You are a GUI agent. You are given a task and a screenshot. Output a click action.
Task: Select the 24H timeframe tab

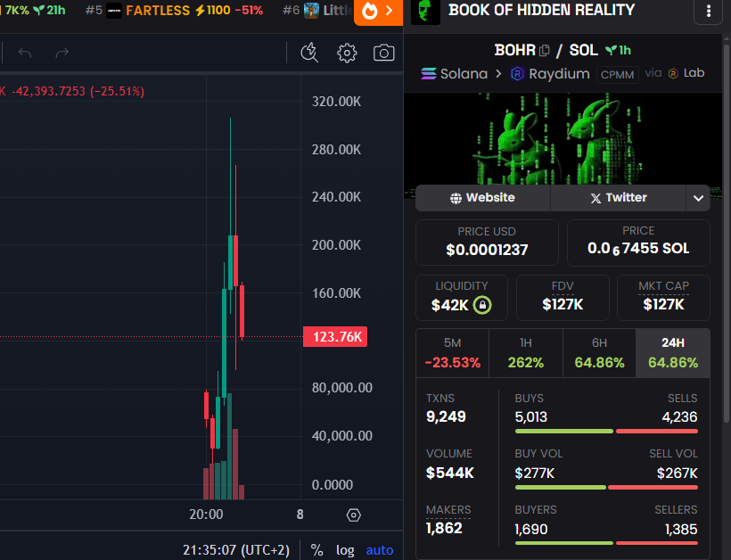[x=673, y=353]
